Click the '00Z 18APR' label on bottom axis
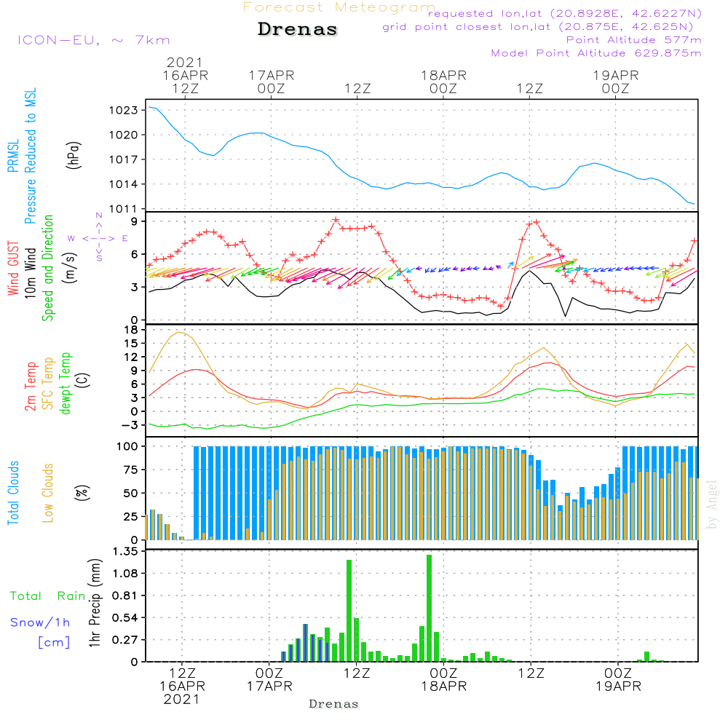Viewport: 728px width, 728px height. [443, 679]
